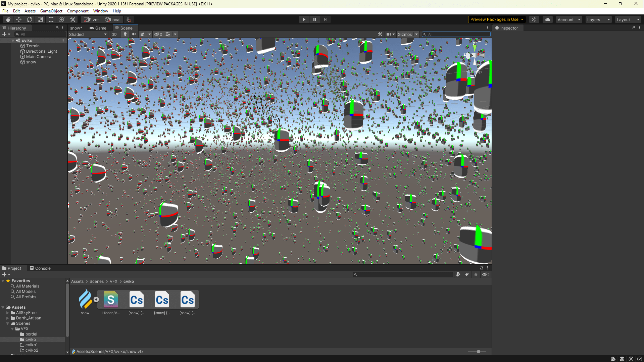Toggle scene grid visibility
The image size is (644, 362).
coord(168,34)
